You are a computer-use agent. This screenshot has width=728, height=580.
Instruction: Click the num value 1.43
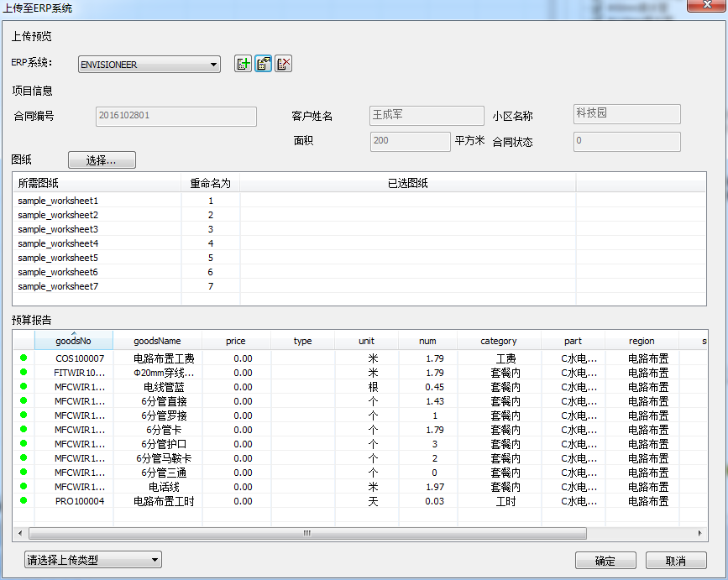pyautogui.click(x=435, y=401)
